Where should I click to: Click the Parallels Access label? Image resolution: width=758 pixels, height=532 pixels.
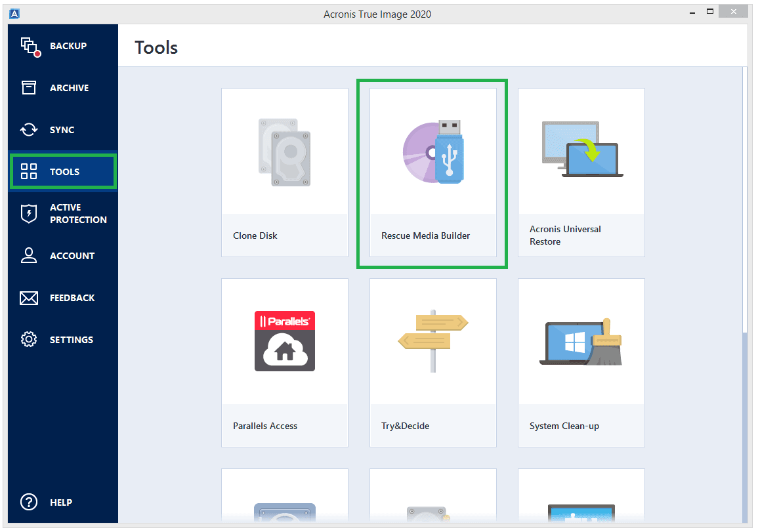265,426
